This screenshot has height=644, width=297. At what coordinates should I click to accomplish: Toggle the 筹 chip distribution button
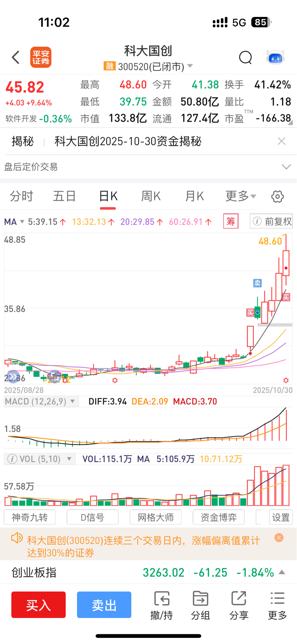point(231,221)
